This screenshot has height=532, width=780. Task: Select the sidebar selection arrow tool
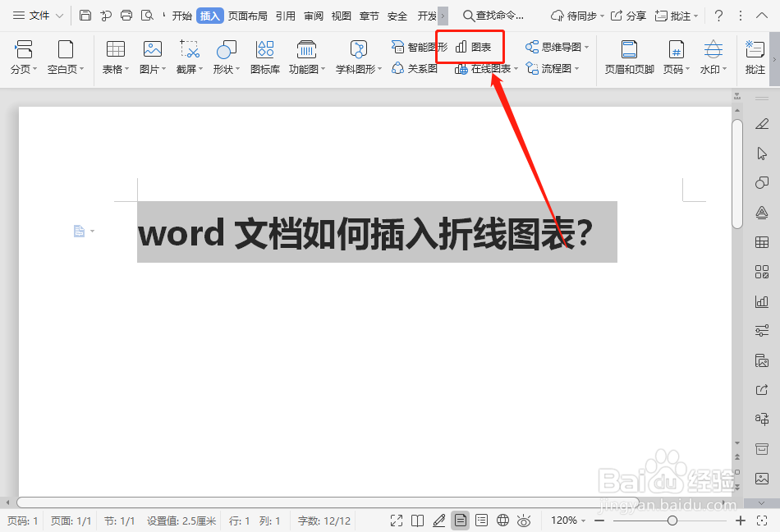tap(762, 154)
